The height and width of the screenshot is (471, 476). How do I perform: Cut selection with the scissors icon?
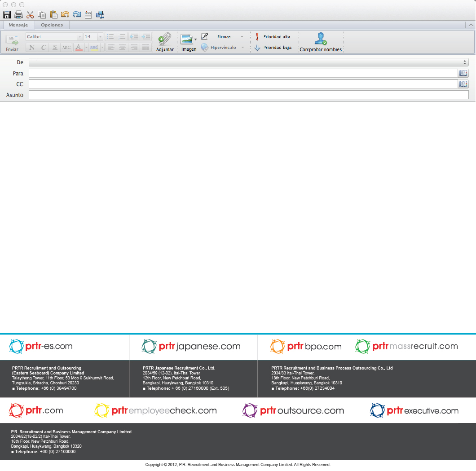30,14
